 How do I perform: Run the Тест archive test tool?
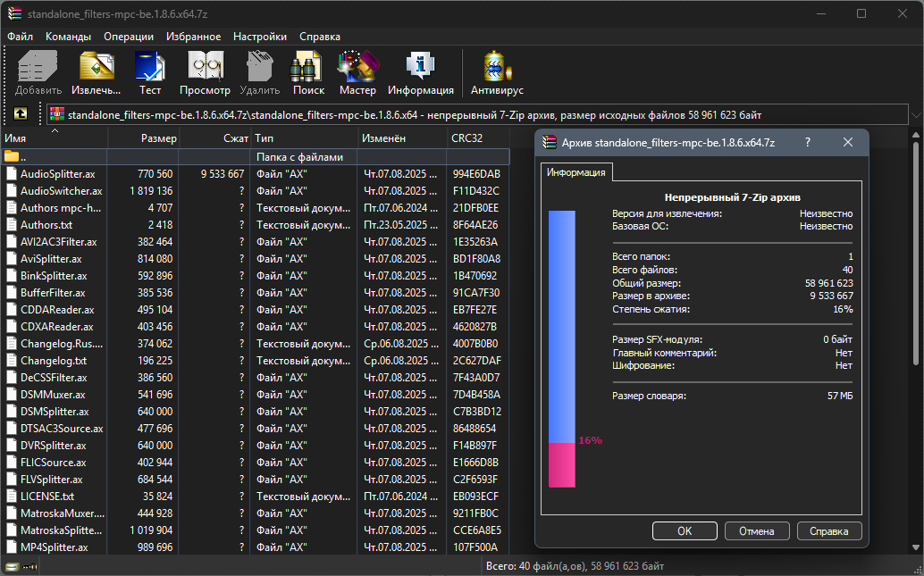point(149,65)
